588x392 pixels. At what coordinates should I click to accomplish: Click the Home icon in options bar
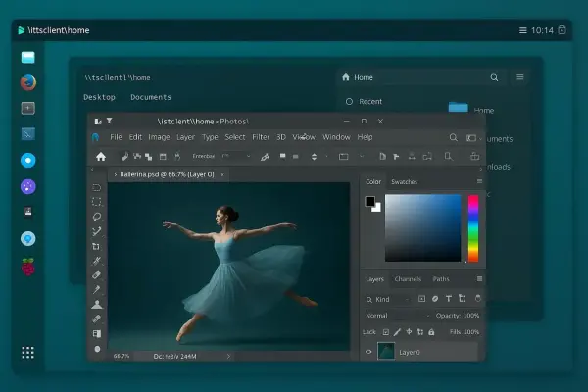[x=101, y=157]
